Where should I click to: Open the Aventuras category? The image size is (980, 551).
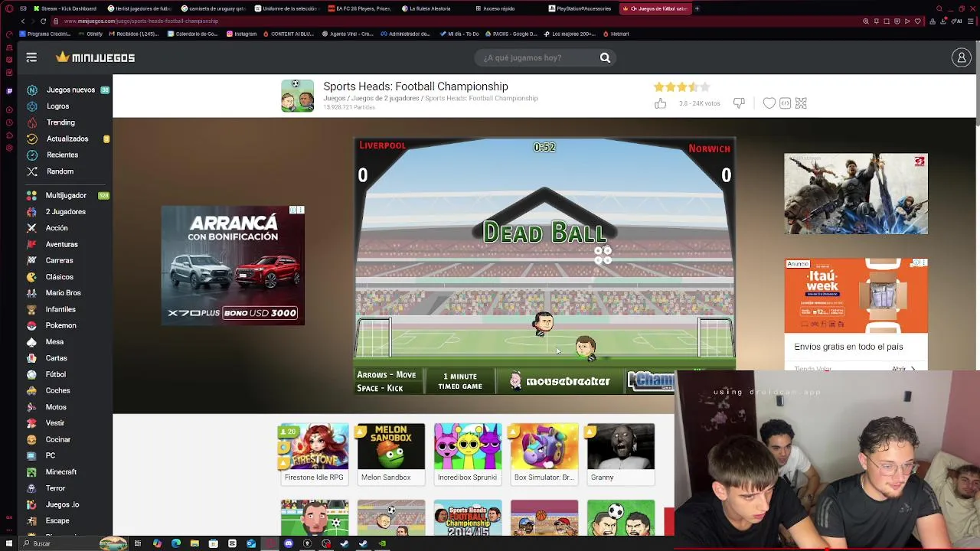pyautogui.click(x=61, y=244)
